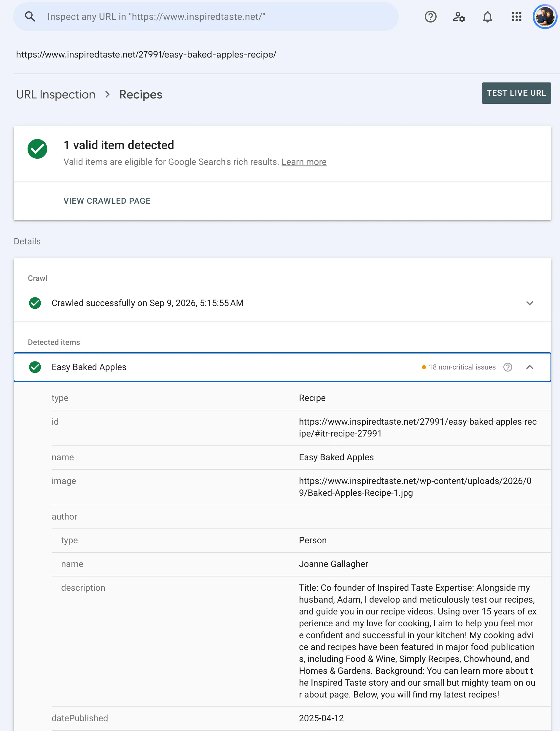Open the notifications bell
The height and width of the screenshot is (731, 560).
(487, 17)
